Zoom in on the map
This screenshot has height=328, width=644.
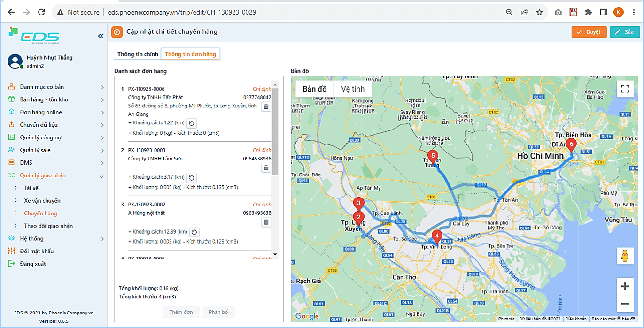(x=625, y=287)
